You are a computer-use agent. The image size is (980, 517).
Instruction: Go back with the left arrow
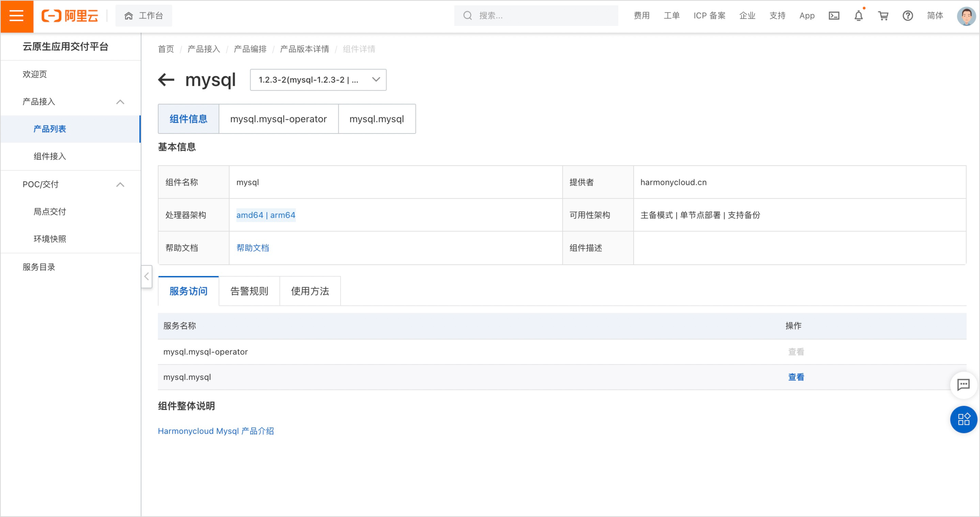pos(166,80)
